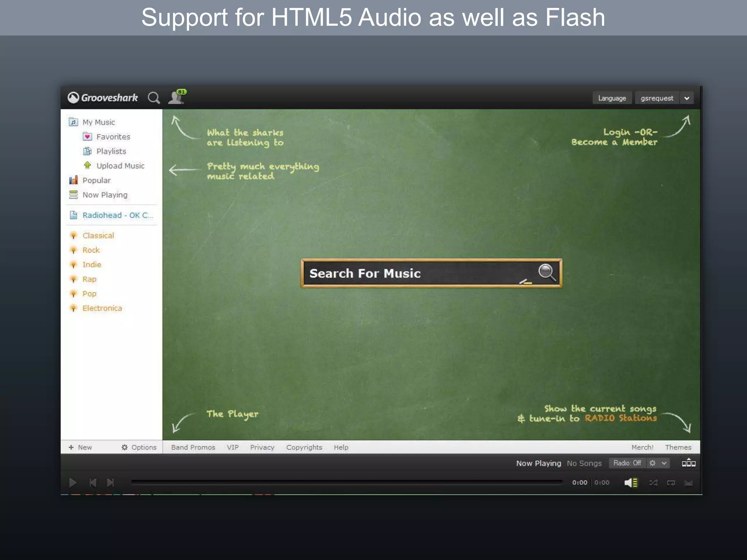Open the Language menu
747x560 pixels.
(612, 98)
